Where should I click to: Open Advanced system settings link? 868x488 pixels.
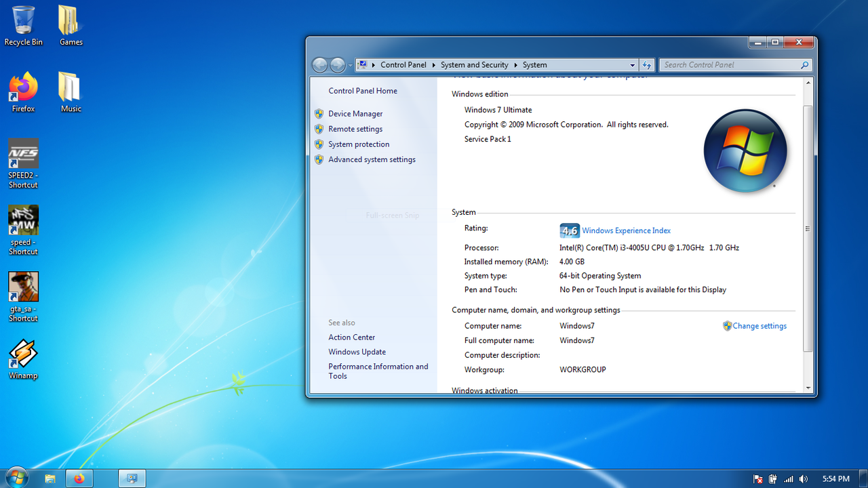tap(372, 160)
